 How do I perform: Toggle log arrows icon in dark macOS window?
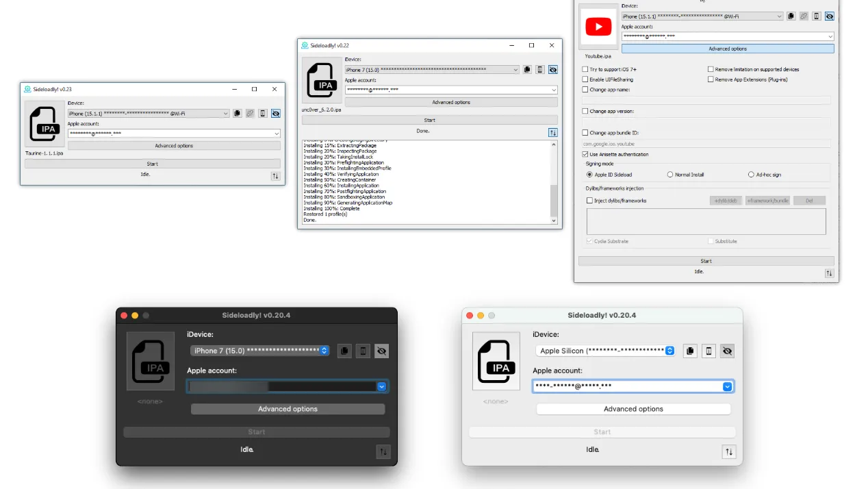[x=383, y=451]
